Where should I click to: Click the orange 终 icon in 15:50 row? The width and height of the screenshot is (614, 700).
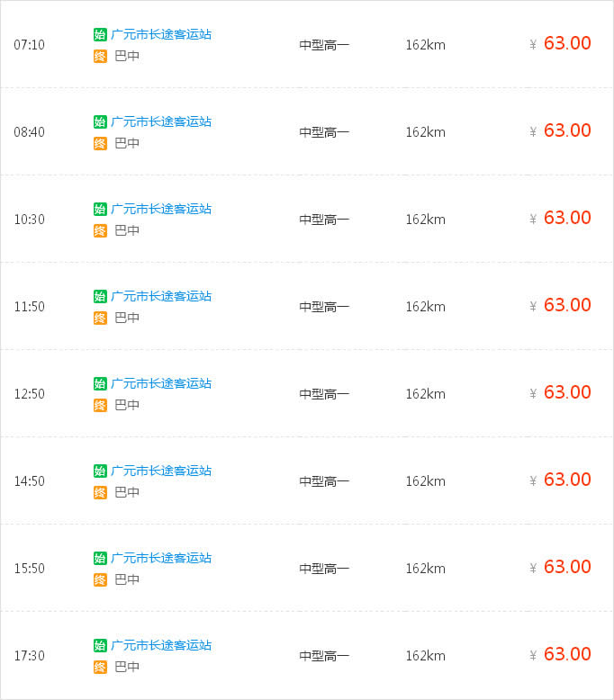100,580
